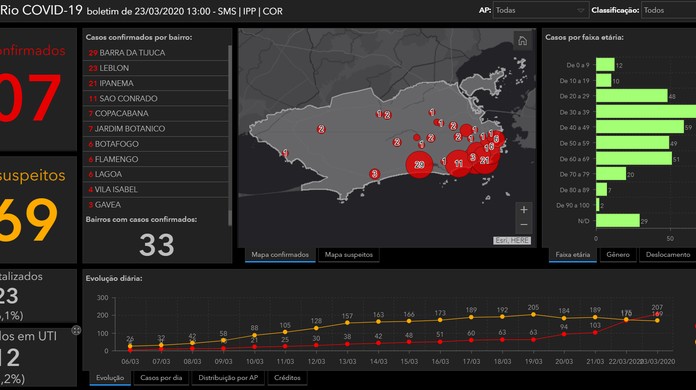Select VILA ISABEL row in list

(155, 189)
